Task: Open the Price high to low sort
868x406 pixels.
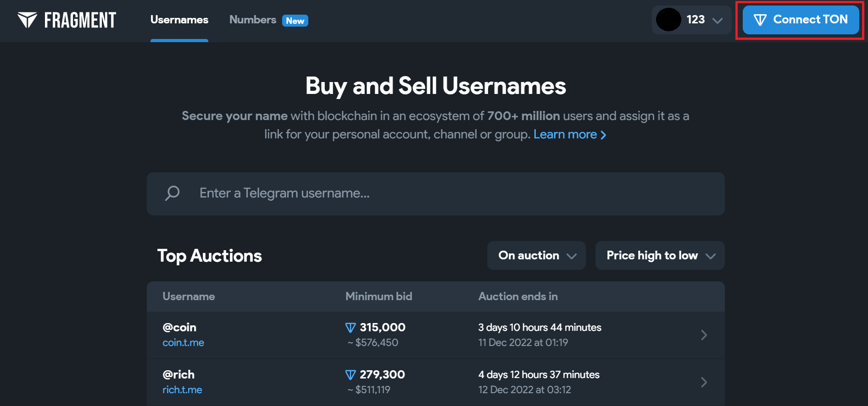Action: pyautogui.click(x=660, y=256)
